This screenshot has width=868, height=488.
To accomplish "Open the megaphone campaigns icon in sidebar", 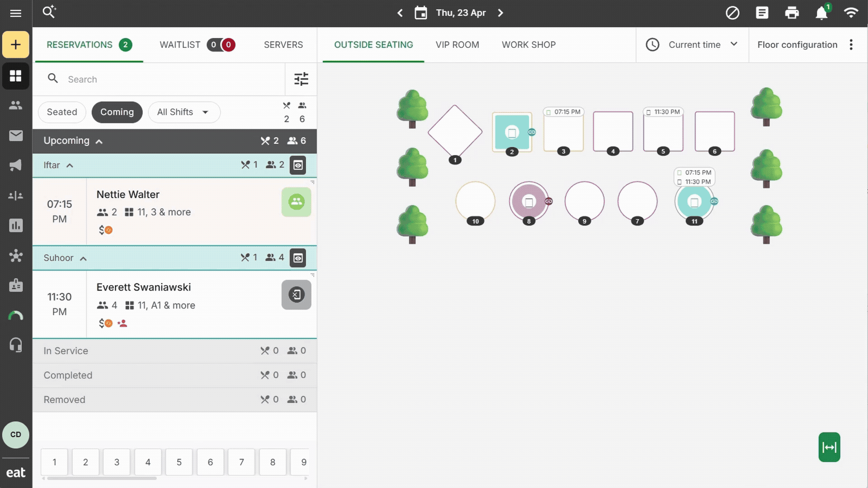I will coord(16,165).
